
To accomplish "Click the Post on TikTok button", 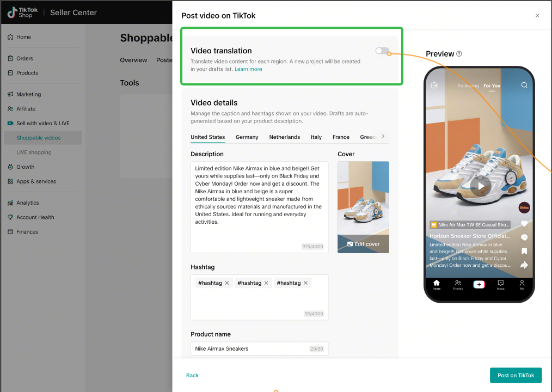I will [x=516, y=375].
